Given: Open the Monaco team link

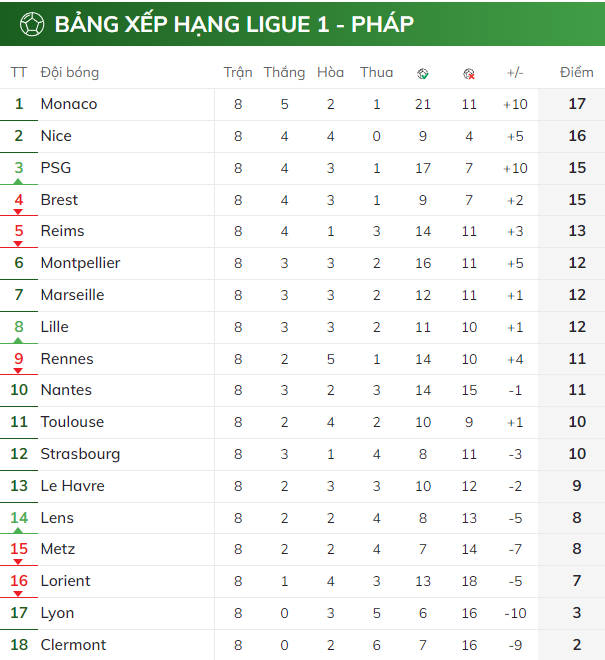Looking at the screenshot, I should click(x=69, y=104).
